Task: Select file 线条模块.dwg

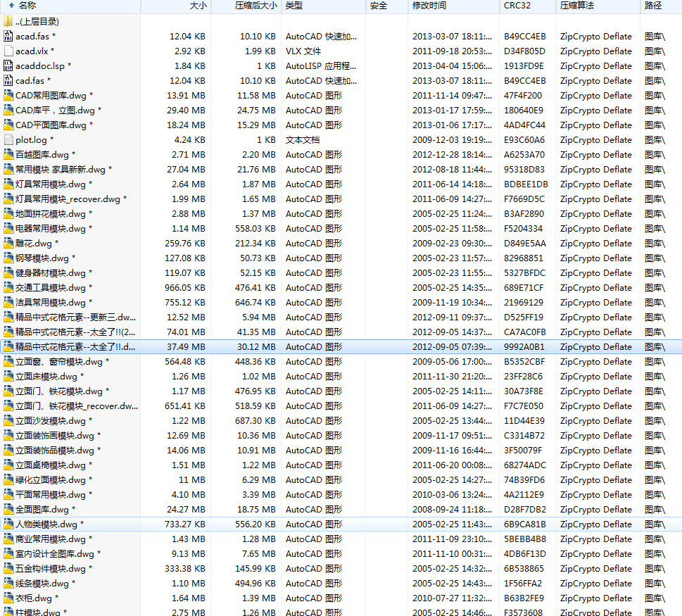Action: 45,584
